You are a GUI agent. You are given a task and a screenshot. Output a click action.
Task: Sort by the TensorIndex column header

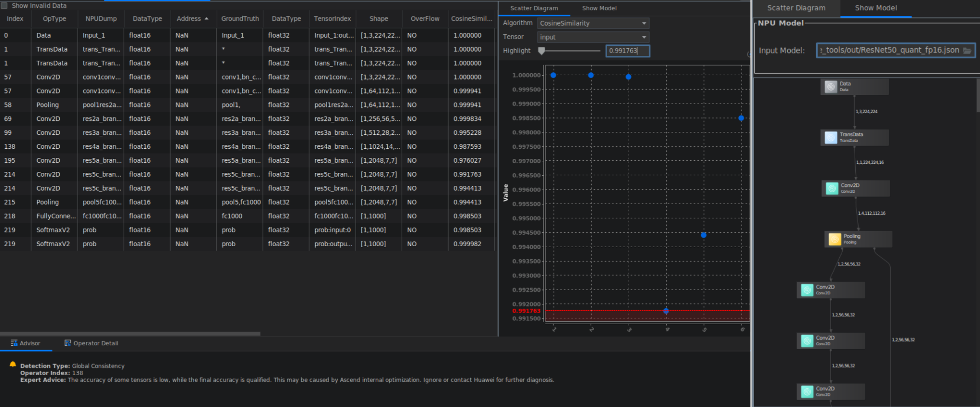[332, 19]
